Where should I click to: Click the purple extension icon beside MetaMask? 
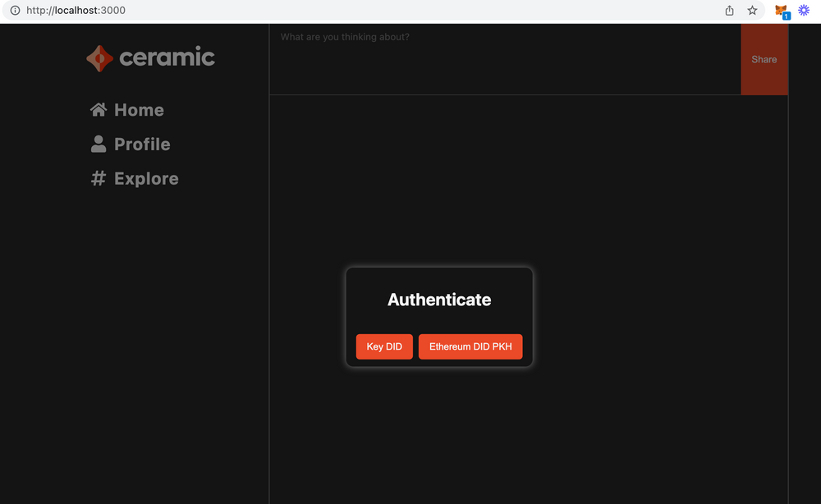coord(805,11)
